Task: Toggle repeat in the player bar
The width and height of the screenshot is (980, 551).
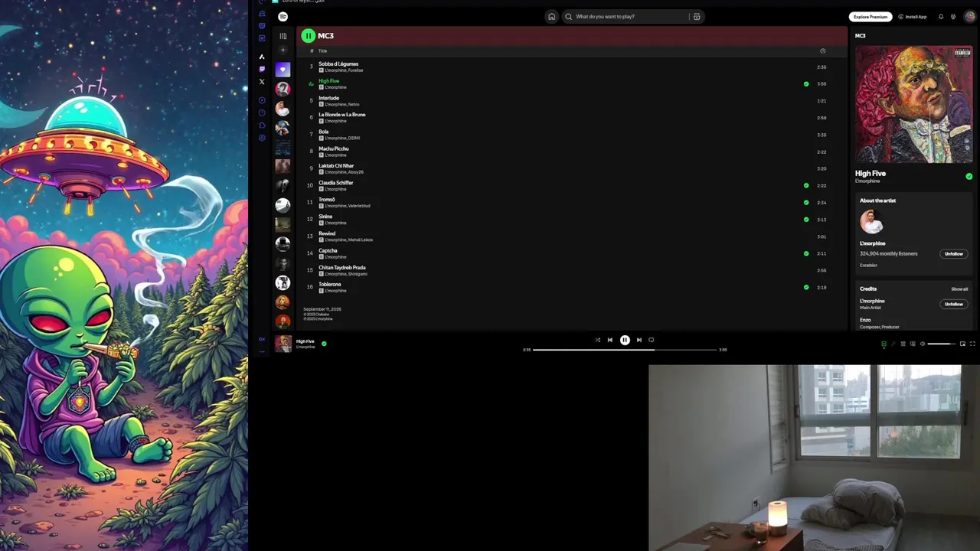Action: (652, 340)
